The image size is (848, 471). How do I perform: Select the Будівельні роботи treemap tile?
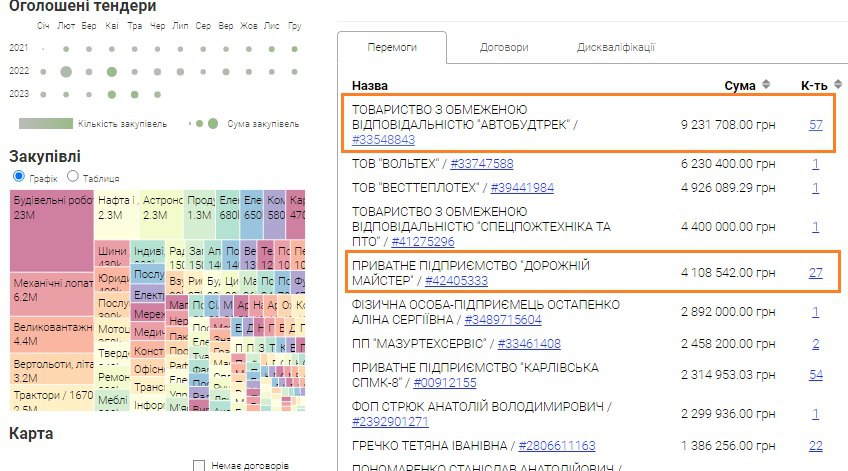[x=51, y=214]
